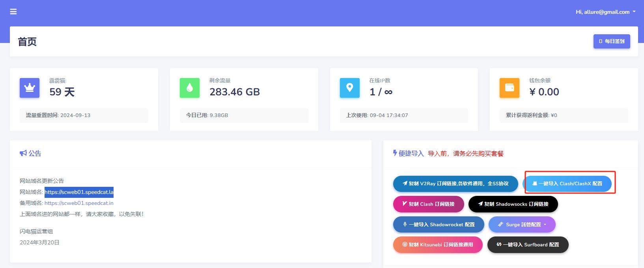Click the crown membership icon
This screenshot has width=644, height=268.
tap(30, 88)
